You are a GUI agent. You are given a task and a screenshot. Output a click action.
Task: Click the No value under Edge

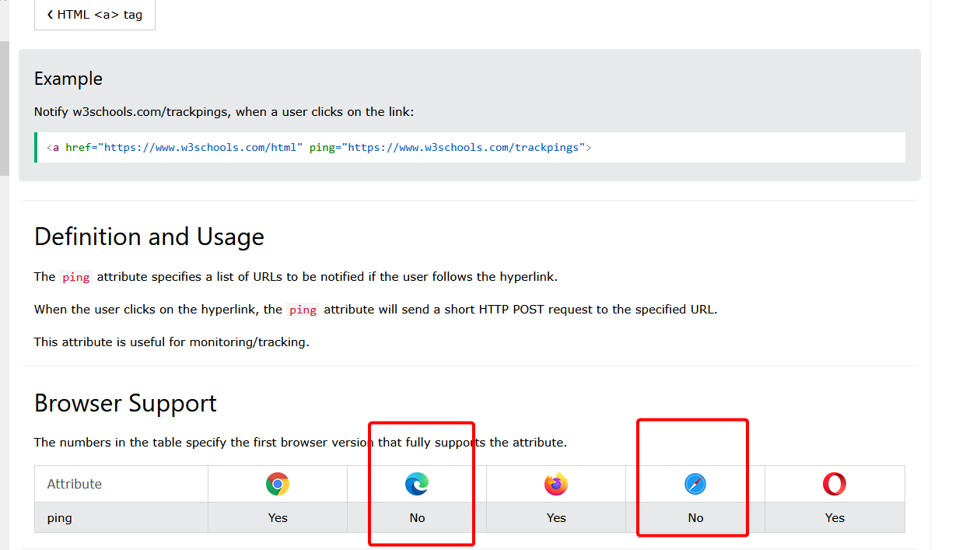pos(417,517)
